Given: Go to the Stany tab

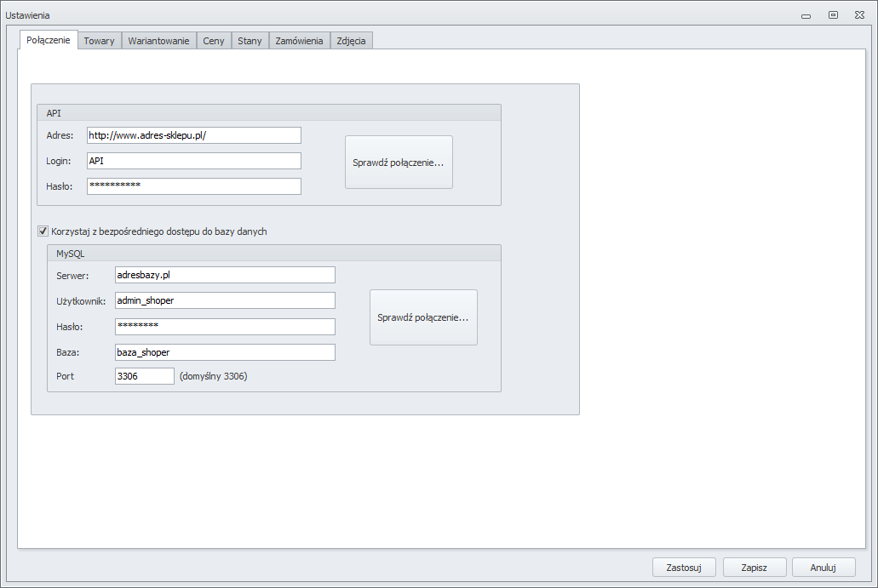Looking at the screenshot, I should [x=250, y=41].
